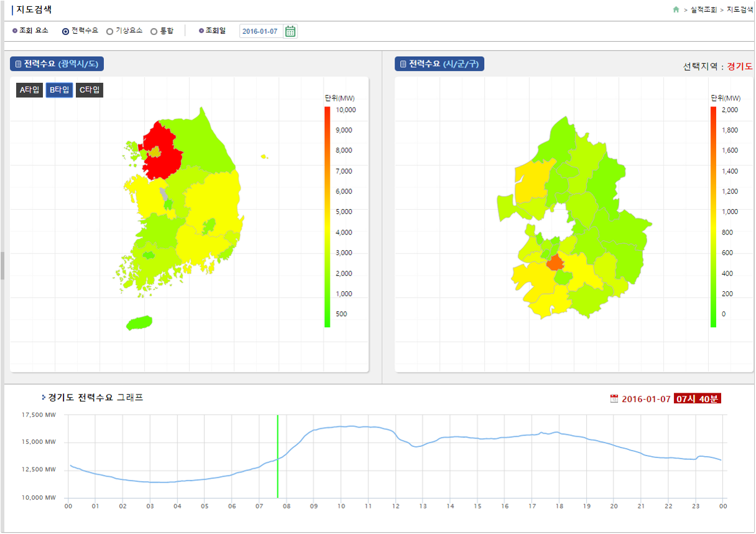Switch to the 통합 radio option
Screen dimensions: 756x534
click(154, 31)
